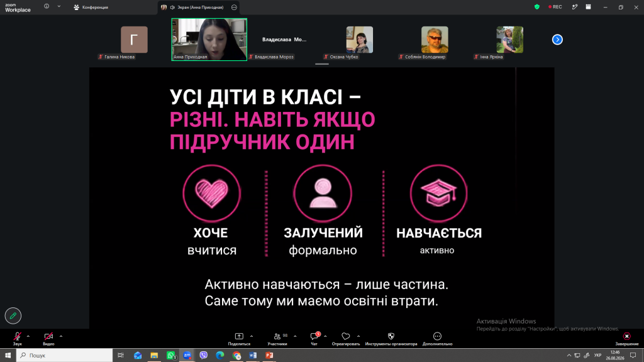Start camera with the Видео button
This screenshot has width=644, height=362.
pyautogui.click(x=48, y=338)
